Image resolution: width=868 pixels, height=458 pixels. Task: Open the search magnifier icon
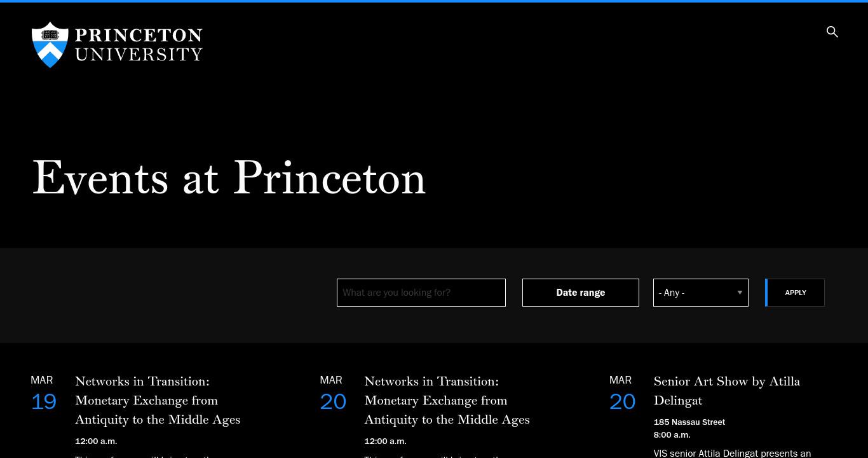point(832,32)
